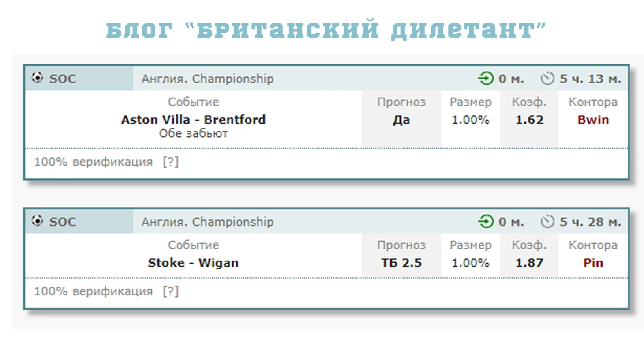The height and width of the screenshot is (340, 644).
Task: Click stopwatch icon next to 5 ч. 28 м.
Action: pyautogui.click(x=547, y=221)
